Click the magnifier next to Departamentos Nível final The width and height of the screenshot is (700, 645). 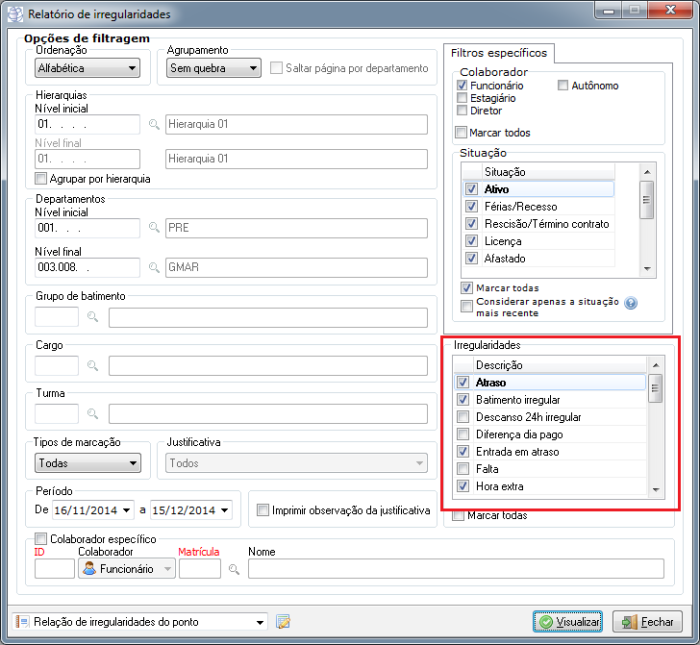[x=154, y=267]
